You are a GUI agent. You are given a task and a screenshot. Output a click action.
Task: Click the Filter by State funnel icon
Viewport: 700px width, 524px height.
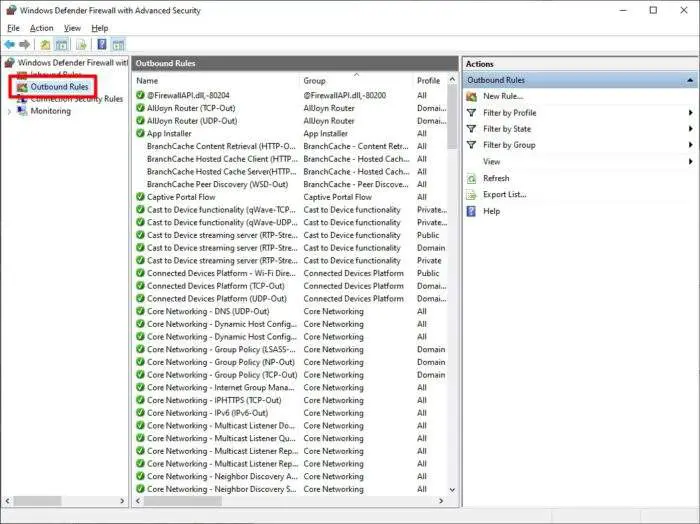coord(471,129)
